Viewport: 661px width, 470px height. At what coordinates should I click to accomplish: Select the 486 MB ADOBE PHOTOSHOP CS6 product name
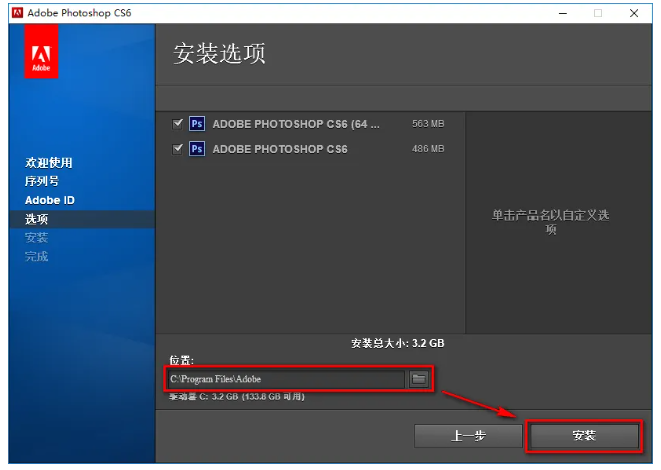tap(280, 149)
